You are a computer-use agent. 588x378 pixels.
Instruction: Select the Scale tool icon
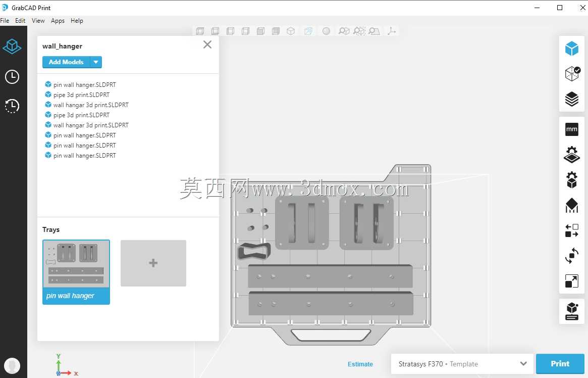tap(571, 281)
